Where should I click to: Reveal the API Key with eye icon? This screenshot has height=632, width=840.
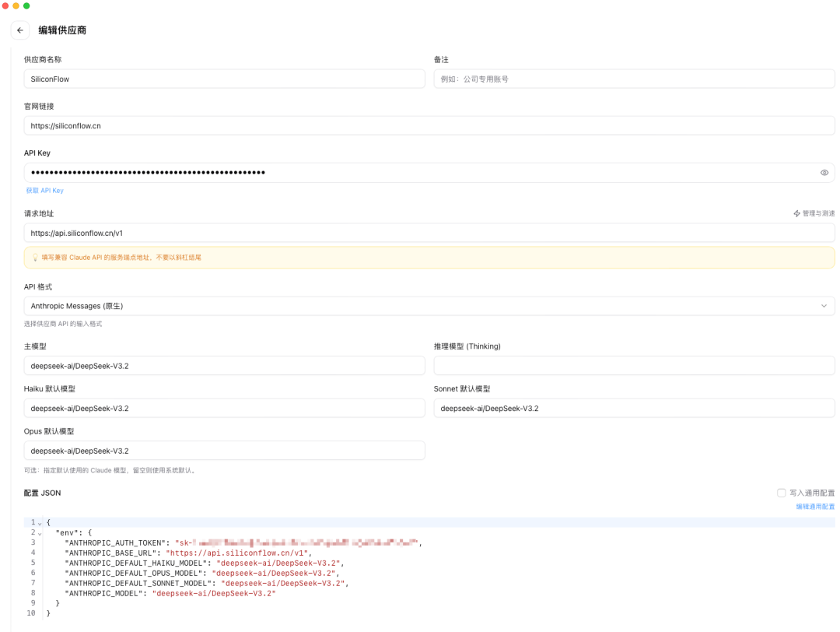[824, 173]
